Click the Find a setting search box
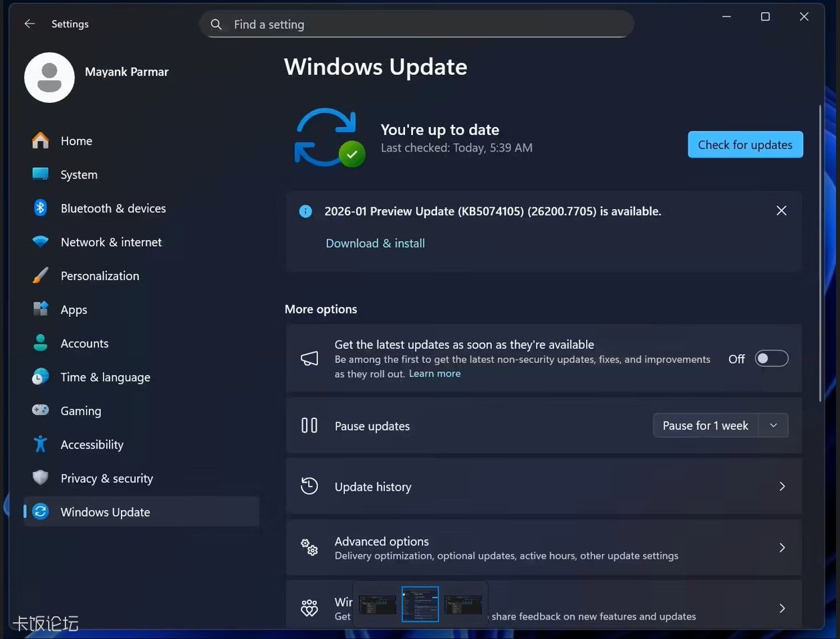Viewport: 840px width, 639px height. (x=428, y=25)
